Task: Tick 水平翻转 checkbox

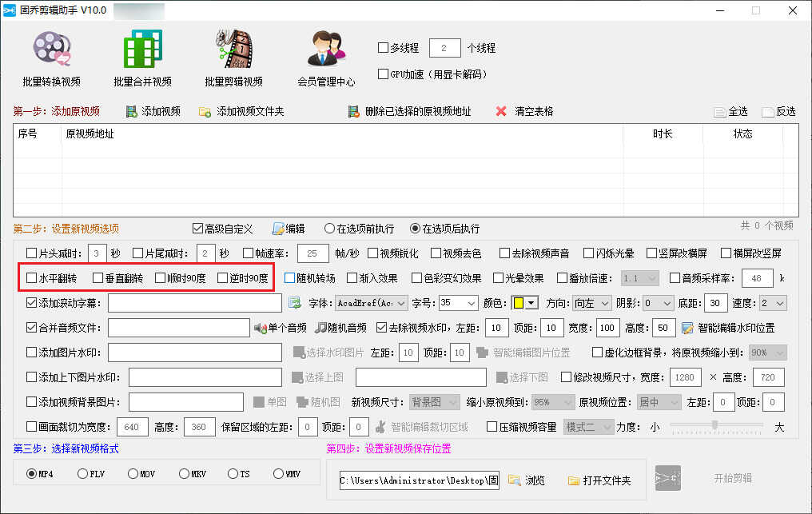Action: click(x=32, y=278)
